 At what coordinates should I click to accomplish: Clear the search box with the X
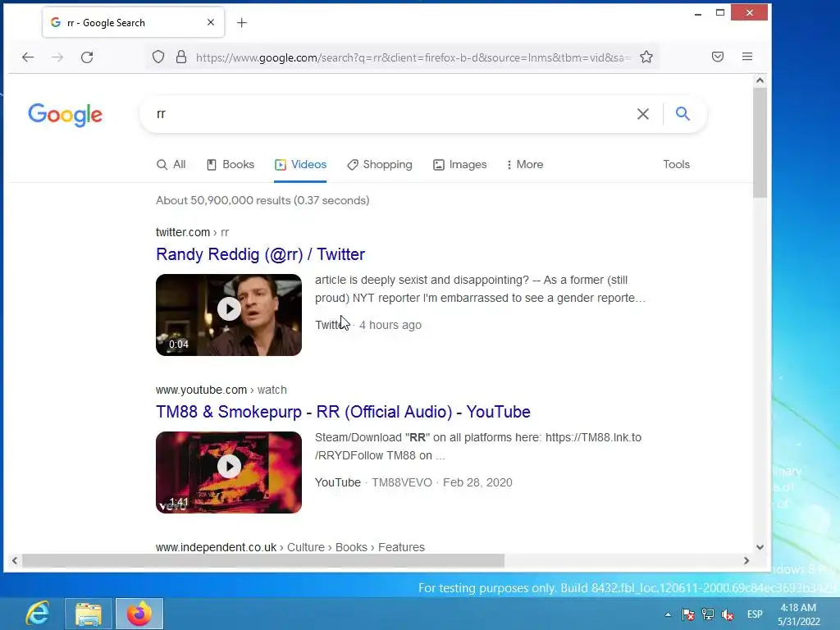click(x=643, y=113)
